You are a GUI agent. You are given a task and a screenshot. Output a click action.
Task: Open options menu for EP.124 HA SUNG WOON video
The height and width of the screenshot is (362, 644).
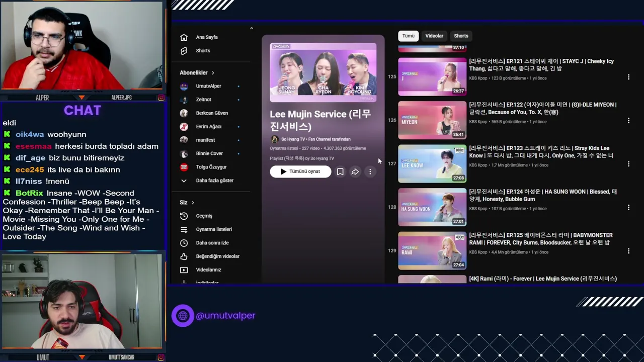[628, 207]
